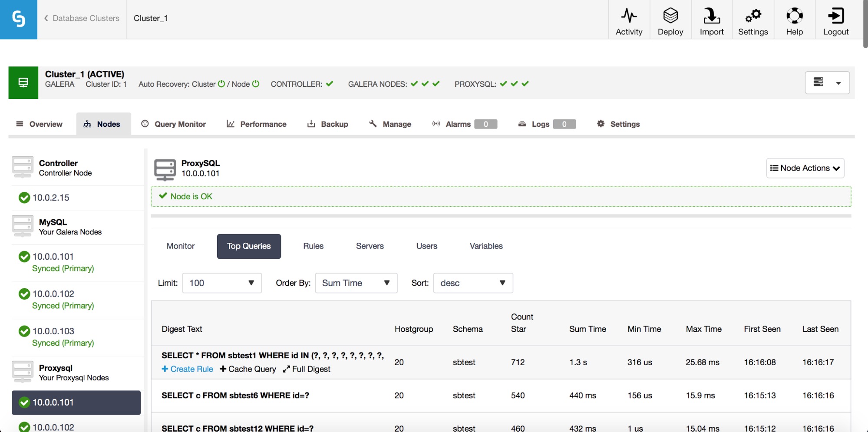868x432 pixels.
Task: Open the Query Monitor tab
Action: coord(174,124)
